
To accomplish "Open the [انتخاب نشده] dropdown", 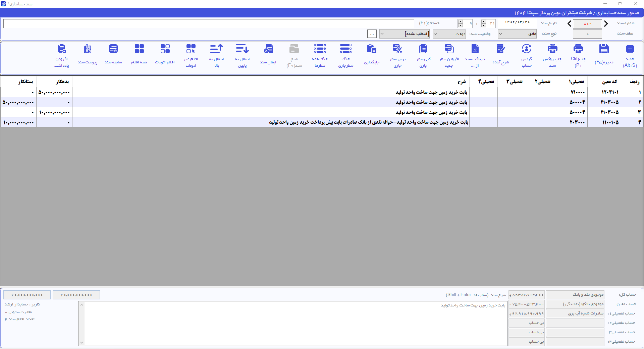I will (405, 34).
